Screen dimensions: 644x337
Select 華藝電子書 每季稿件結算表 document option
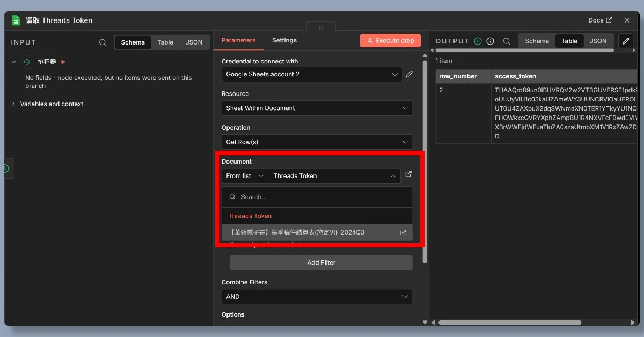(317, 232)
